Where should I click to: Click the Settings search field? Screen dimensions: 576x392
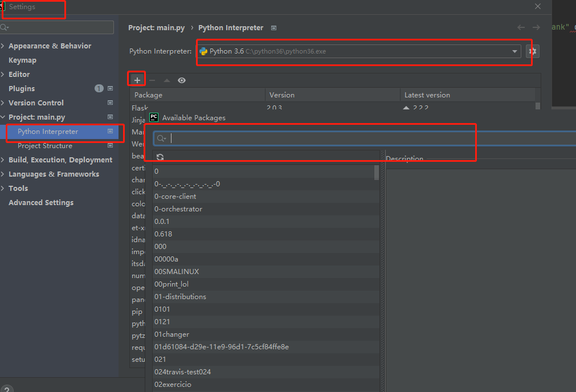pyautogui.click(x=57, y=27)
